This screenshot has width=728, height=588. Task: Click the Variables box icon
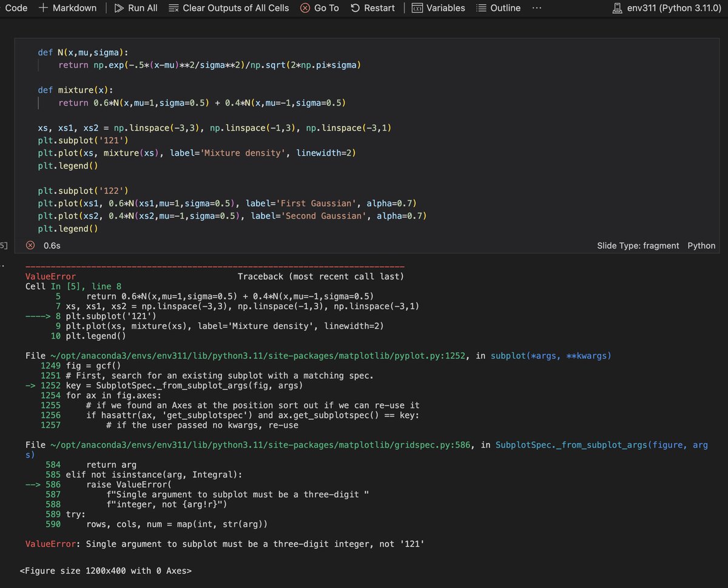point(417,8)
